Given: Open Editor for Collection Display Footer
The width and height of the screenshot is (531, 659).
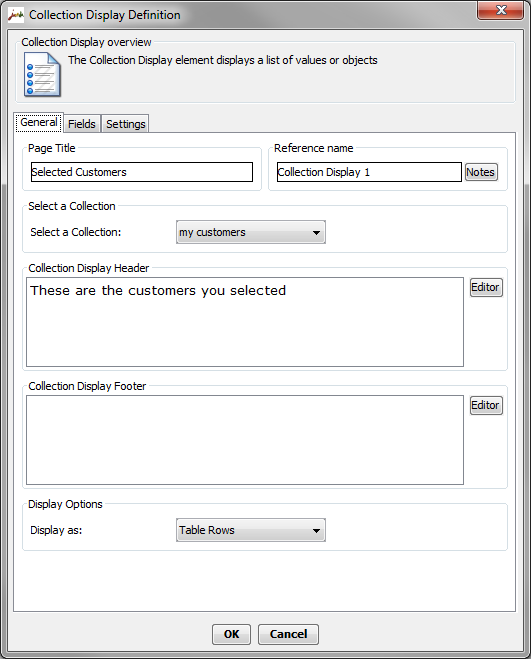Looking at the screenshot, I should [x=486, y=405].
